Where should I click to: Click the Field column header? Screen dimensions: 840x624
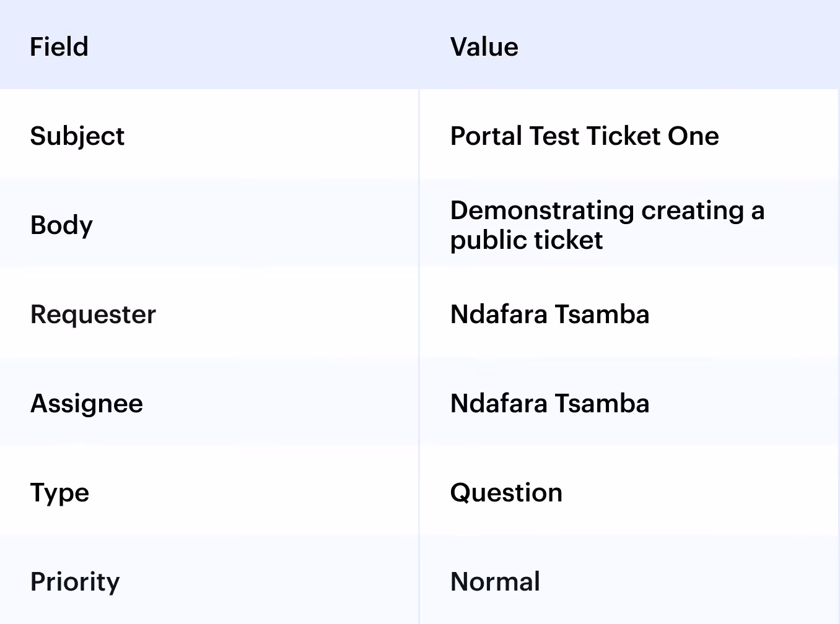click(59, 46)
